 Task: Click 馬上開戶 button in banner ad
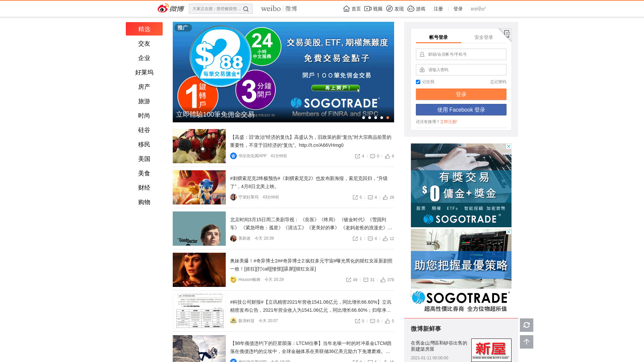335,88
